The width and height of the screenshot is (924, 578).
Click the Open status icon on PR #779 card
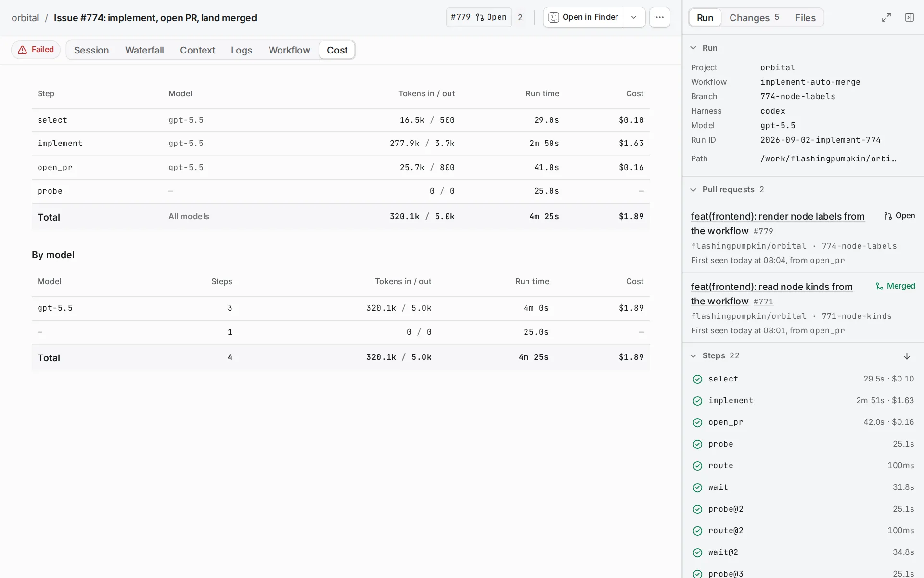888,216
